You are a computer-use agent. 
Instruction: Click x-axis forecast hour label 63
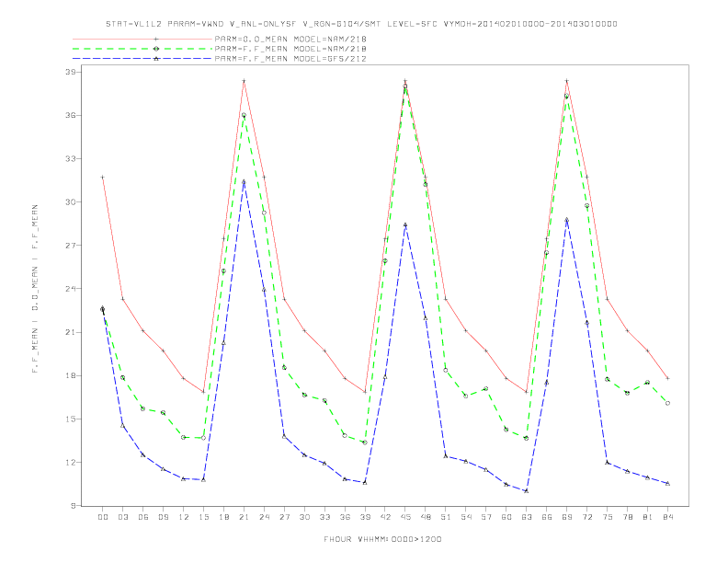point(527,517)
